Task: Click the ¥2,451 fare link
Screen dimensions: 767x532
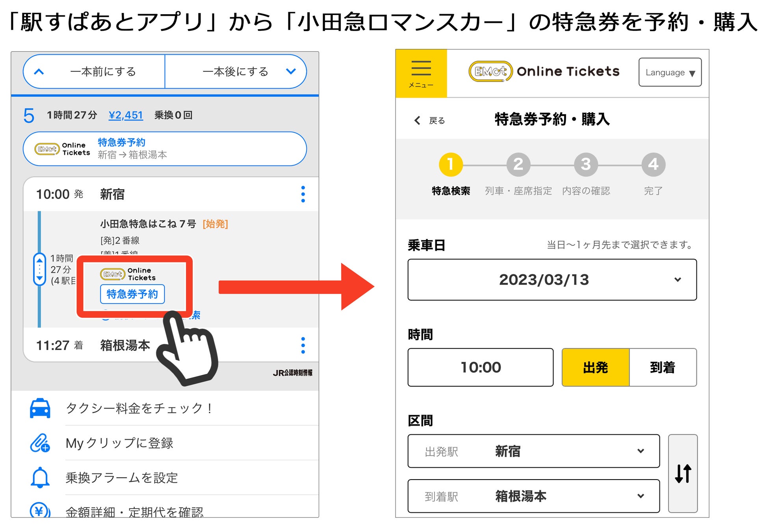Action: click(x=126, y=115)
